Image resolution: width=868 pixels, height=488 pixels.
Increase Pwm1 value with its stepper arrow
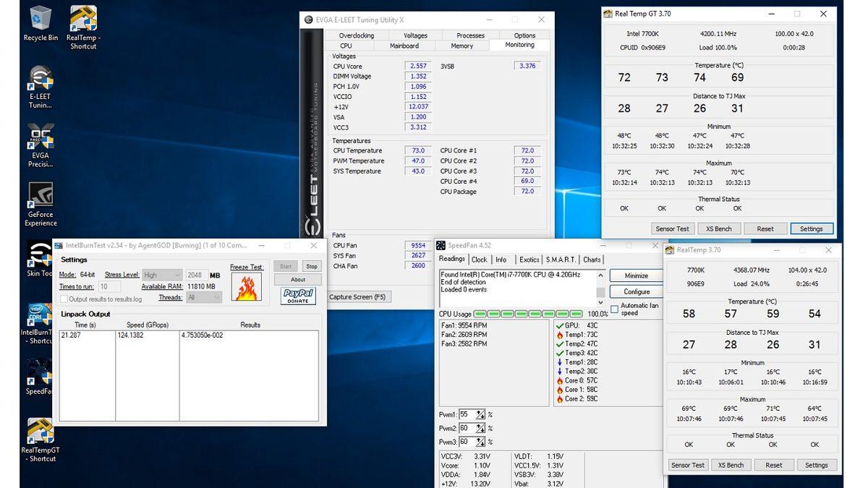click(x=480, y=413)
